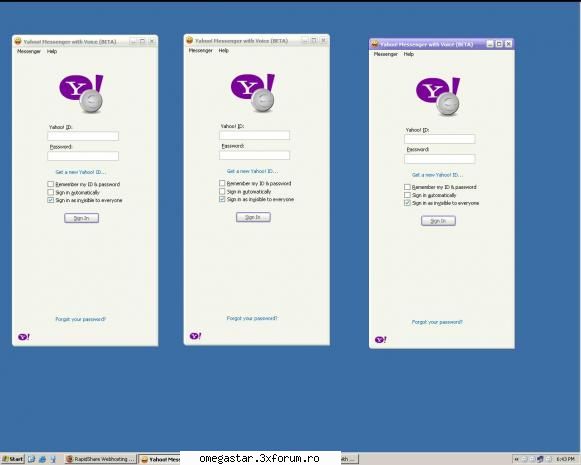Screen dimensions: 581x465
Task: Uncheck 'Sign in as invisible to everyone' in the middle window
Action: (222, 199)
